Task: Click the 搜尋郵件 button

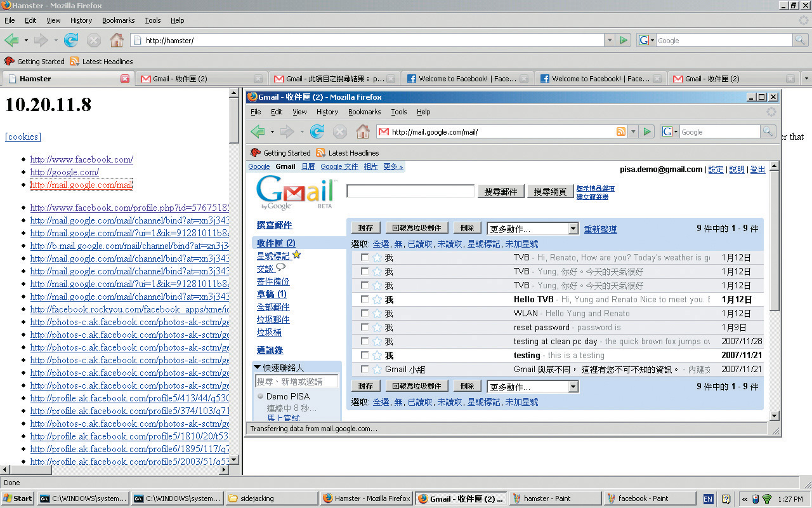Action: pyautogui.click(x=501, y=191)
